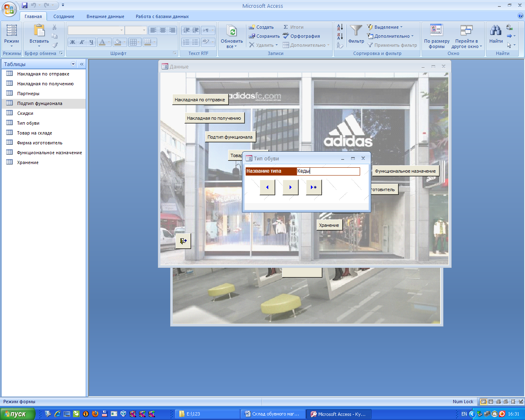This screenshot has width=525, height=420.
Task: Open the Внешние данные ribbon tab
Action: click(x=105, y=16)
